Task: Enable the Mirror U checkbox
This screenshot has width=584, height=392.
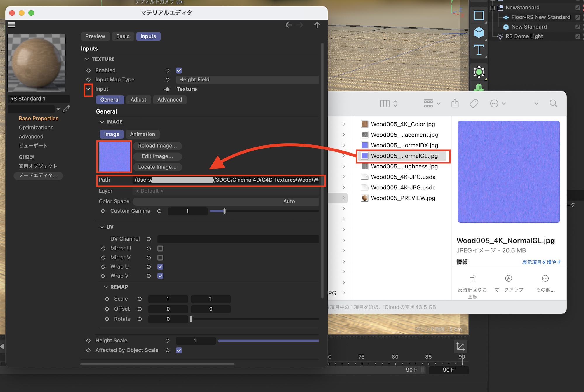Action: point(160,248)
